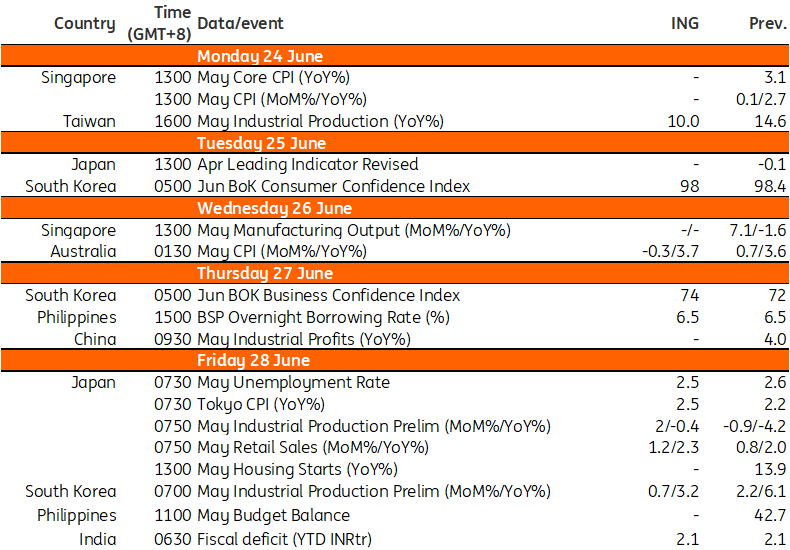790x550 pixels.
Task: Select the Thursday 27 June header row
Action: click(395, 273)
